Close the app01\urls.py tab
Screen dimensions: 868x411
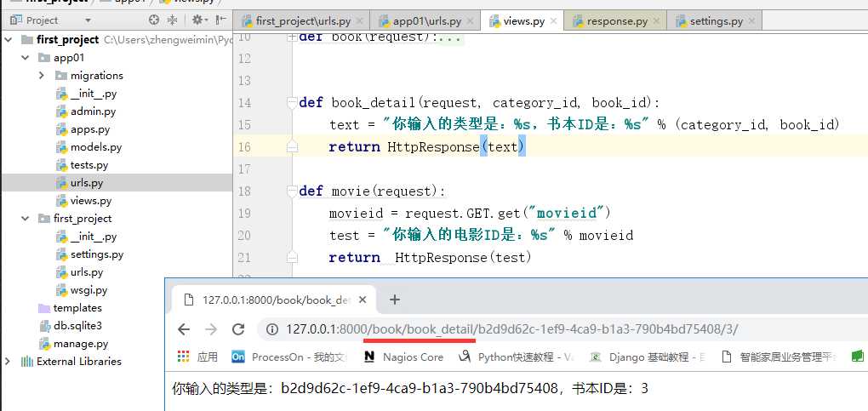(x=470, y=21)
